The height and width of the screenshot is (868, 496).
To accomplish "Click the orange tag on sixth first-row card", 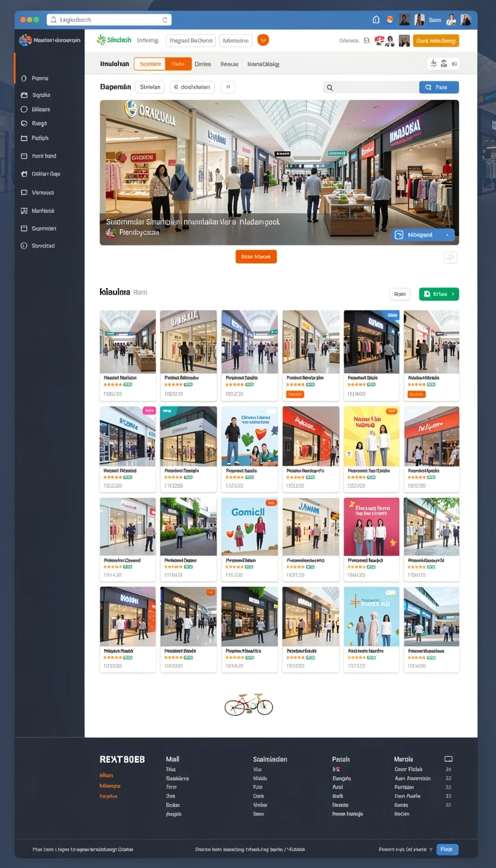I will (417, 393).
